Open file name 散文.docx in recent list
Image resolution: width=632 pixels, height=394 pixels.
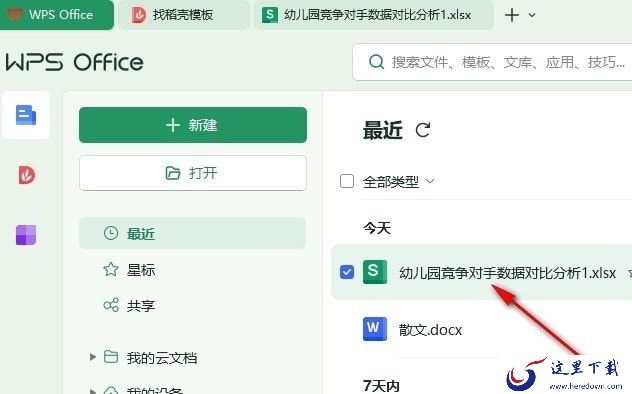click(x=430, y=330)
